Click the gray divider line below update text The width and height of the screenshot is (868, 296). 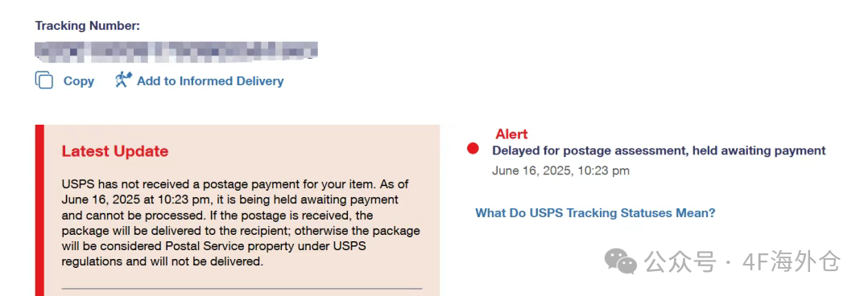pos(242,288)
